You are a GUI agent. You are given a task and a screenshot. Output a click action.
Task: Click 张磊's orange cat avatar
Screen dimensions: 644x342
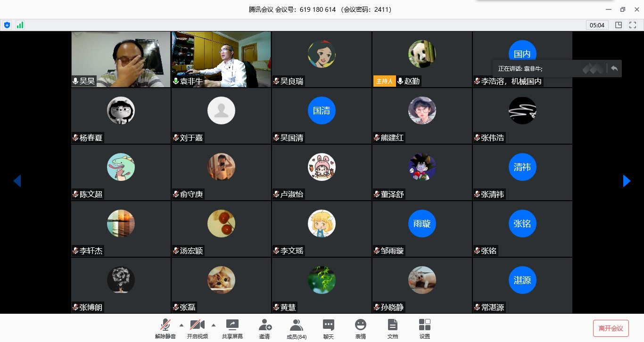coord(221,280)
